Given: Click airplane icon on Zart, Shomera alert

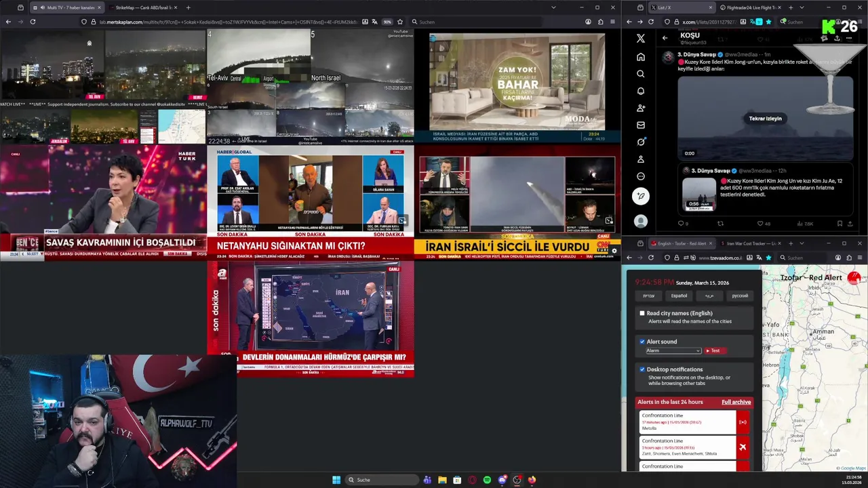Looking at the screenshot, I should pyautogui.click(x=743, y=447).
